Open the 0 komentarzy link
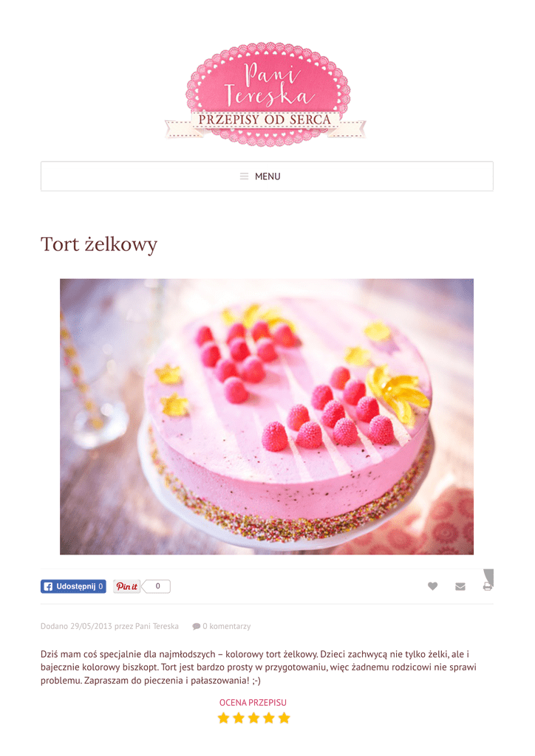This screenshot has height=756, width=535. pos(226,626)
